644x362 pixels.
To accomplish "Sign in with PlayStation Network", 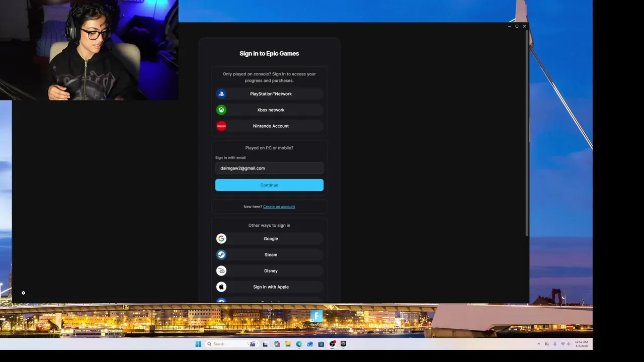I will click(269, 94).
